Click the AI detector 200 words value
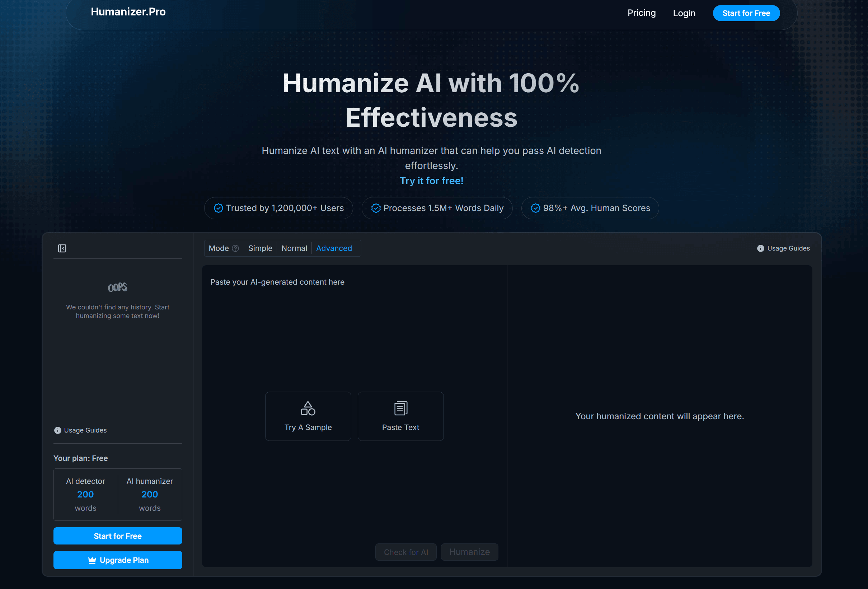Image resolution: width=868 pixels, height=589 pixels. (85, 495)
